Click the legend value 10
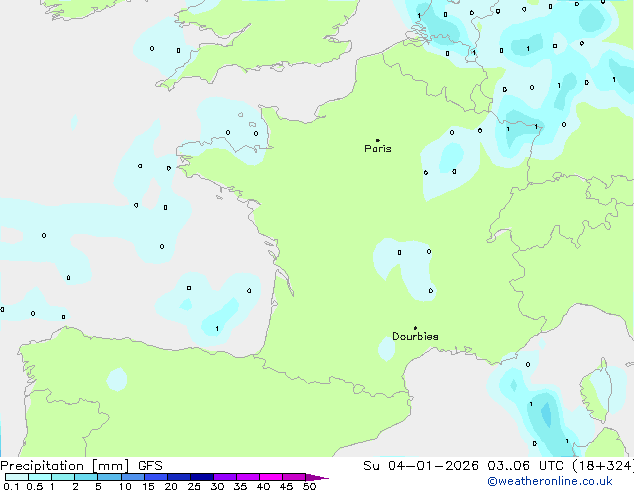The height and width of the screenshot is (490, 634). 125,486
